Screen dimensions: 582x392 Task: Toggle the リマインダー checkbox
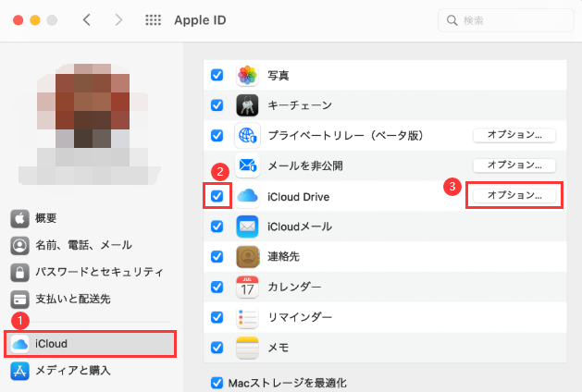tap(217, 317)
